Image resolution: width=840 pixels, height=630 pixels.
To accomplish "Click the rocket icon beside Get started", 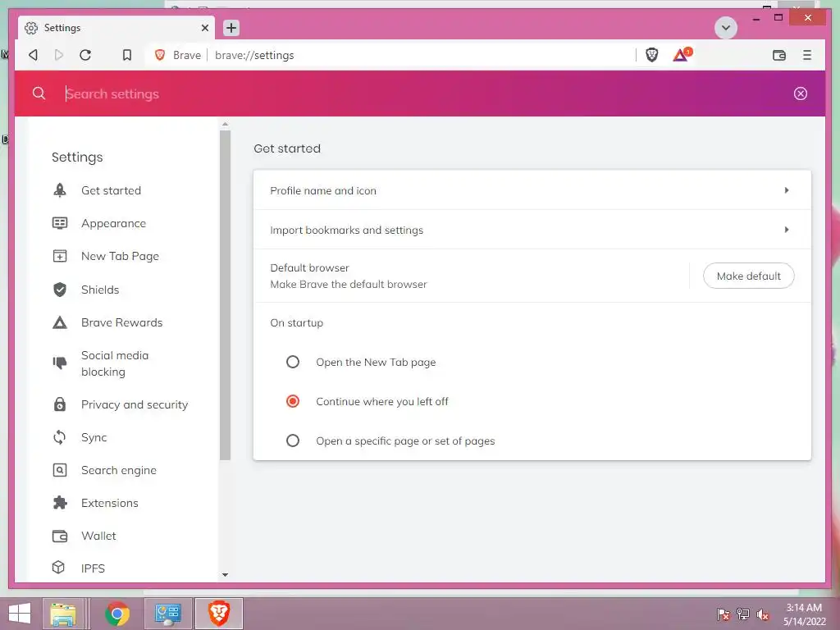I will (59, 190).
